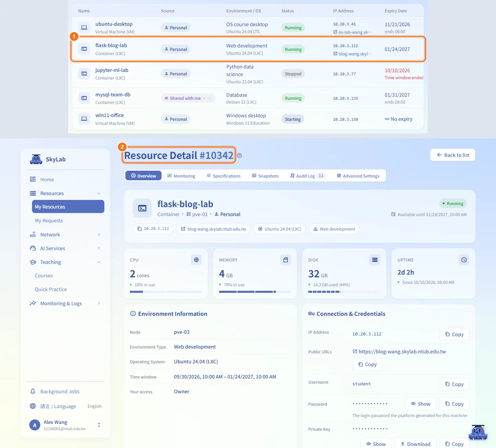Click the CPU chip icon in the CPU card

(x=196, y=260)
